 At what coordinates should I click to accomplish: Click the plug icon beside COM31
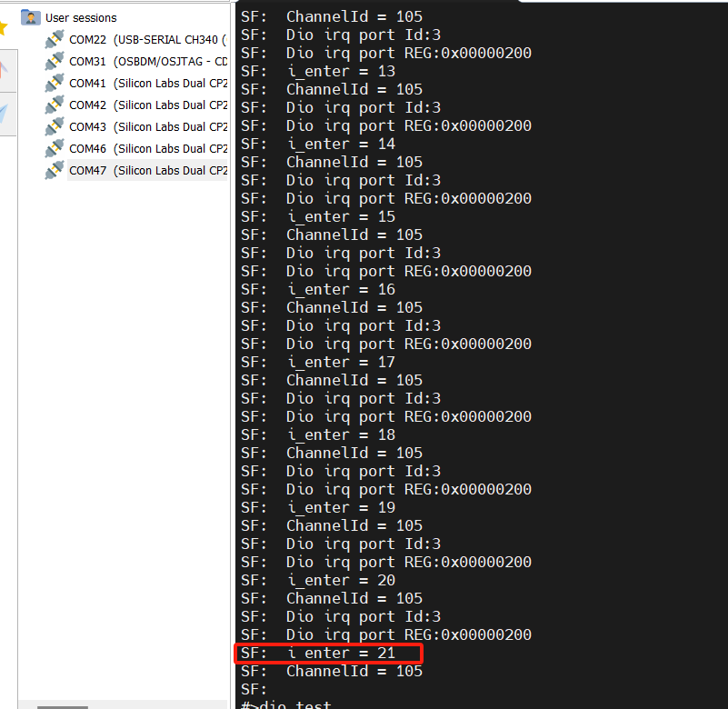[x=55, y=61]
